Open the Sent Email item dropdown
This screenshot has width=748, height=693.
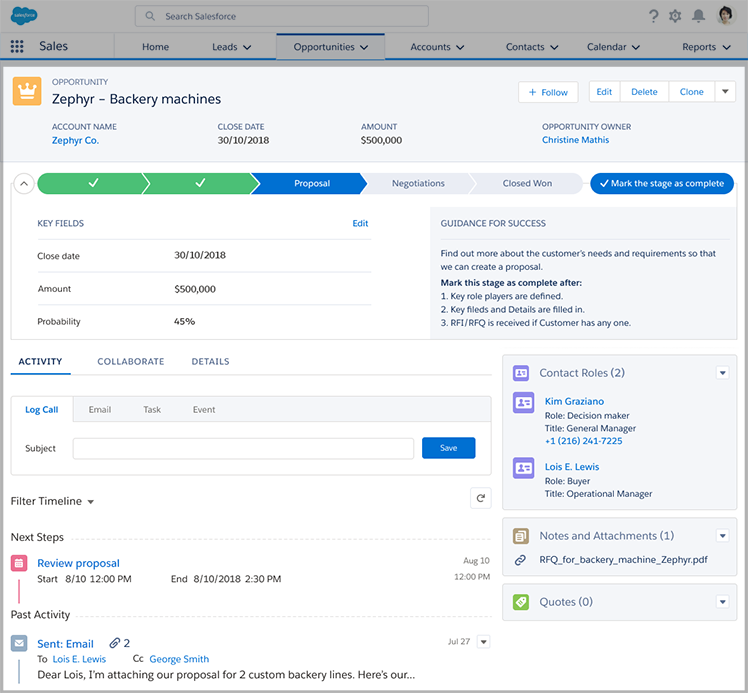(x=484, y=642)
